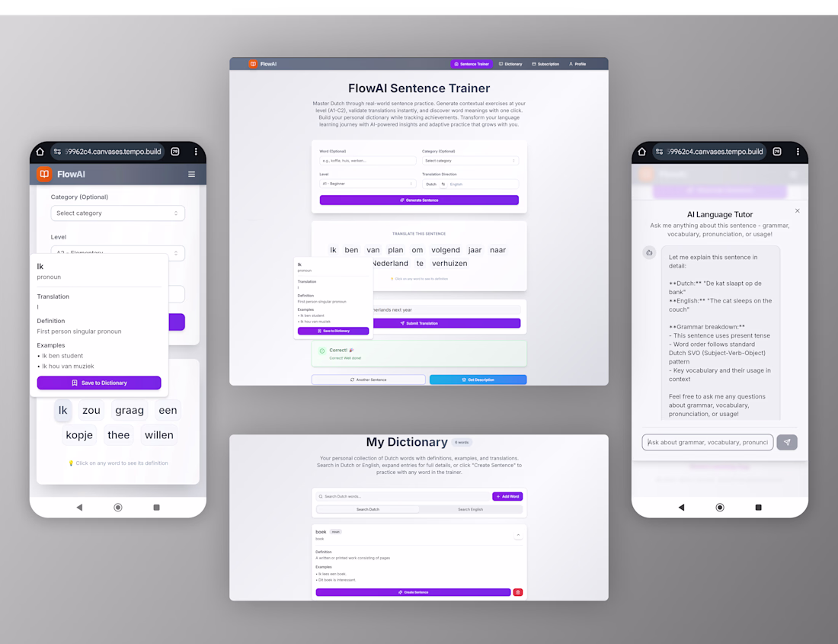Tap word 'zou' on left phone
The width and height of the screenshot is (838, 644).
pos(91,411)
